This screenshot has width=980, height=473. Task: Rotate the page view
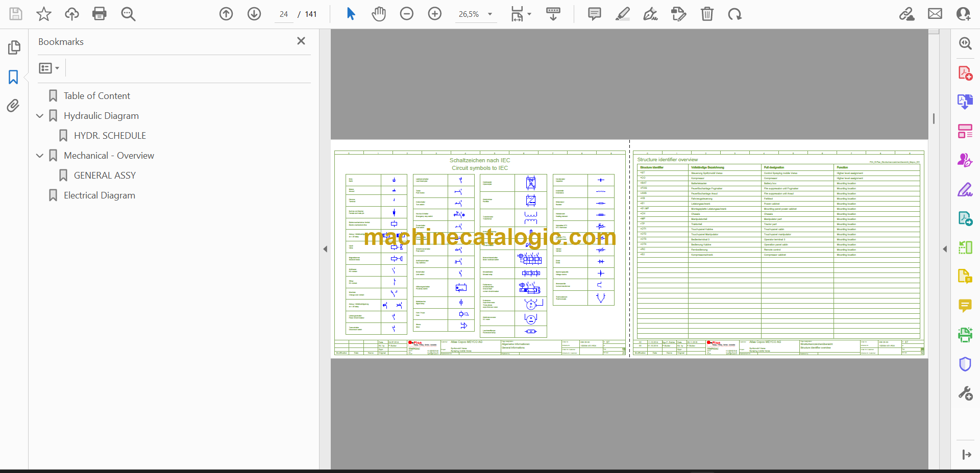(x=735, y=14)
